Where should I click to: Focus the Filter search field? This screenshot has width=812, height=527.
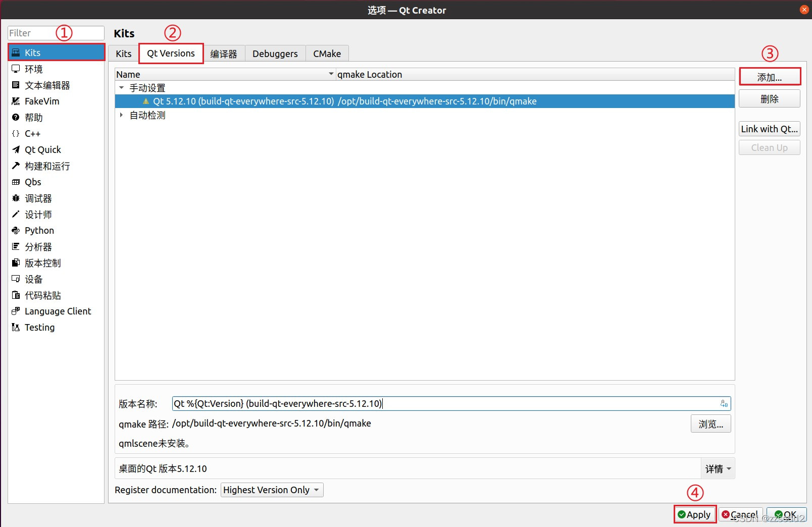tap(56, 33)
